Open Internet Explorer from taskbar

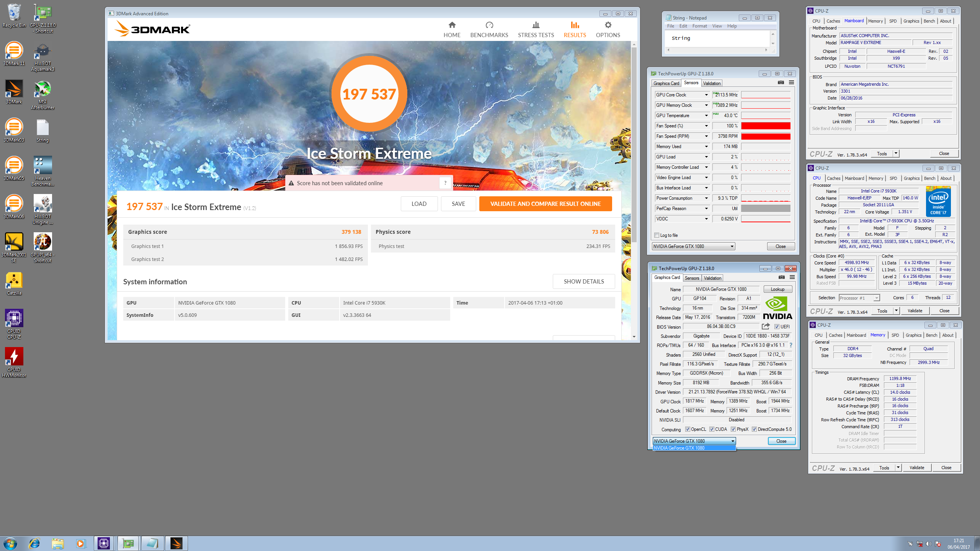click(34, 543)
